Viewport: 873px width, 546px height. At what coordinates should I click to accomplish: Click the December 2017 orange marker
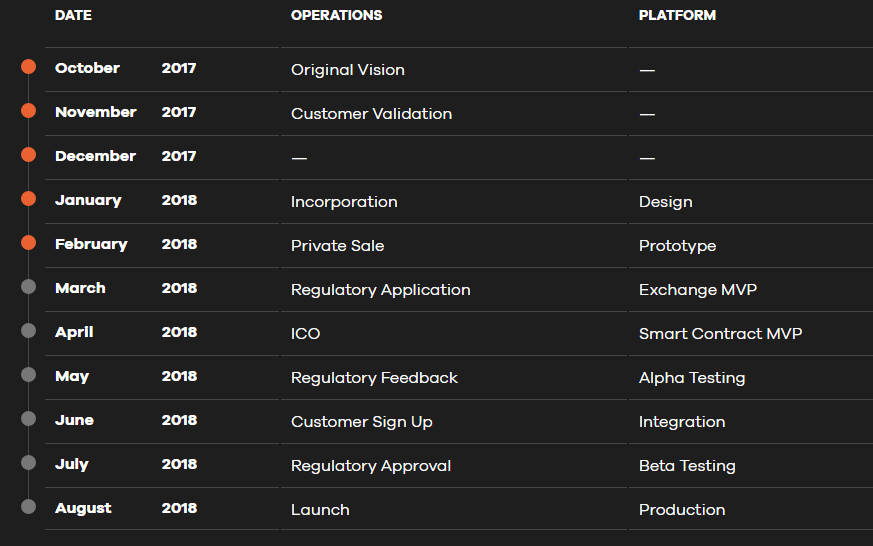pos(28,155)
